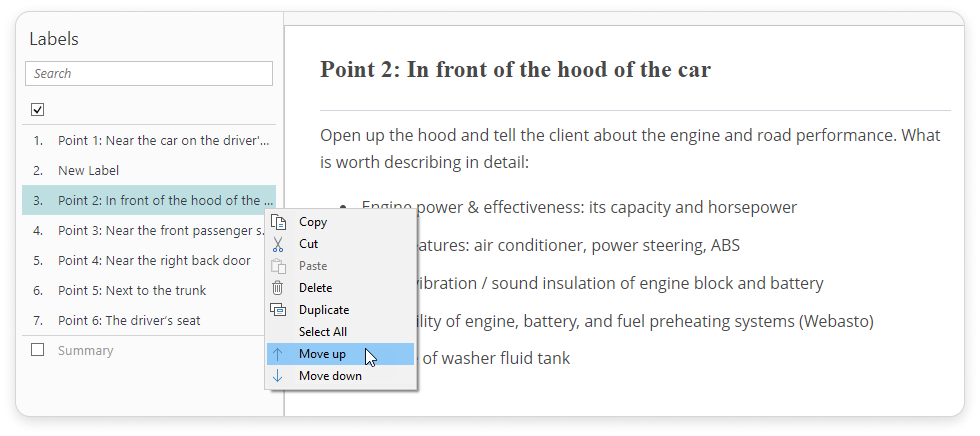Choose Select All from the context menu
The height and width of the screenshot is (436, 980).
coord(323,332)
